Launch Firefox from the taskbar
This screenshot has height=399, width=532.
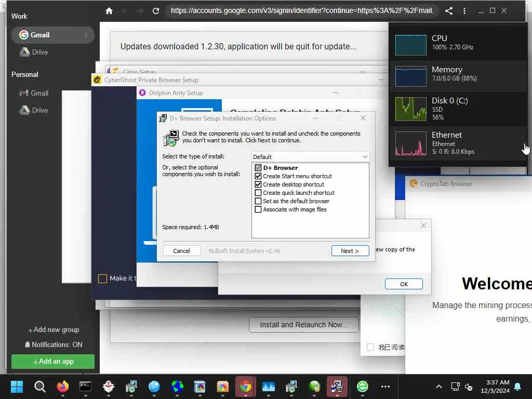(63, 387)
